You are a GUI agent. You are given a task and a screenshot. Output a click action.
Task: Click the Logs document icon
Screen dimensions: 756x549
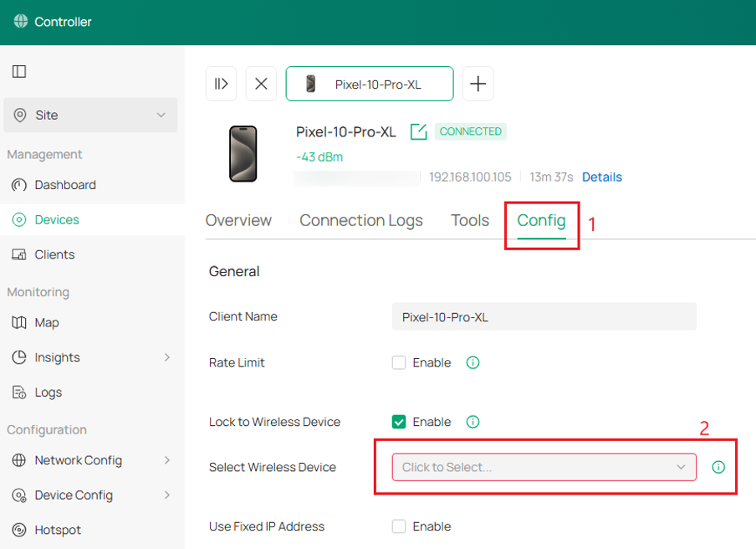click(x=18, y=393)
